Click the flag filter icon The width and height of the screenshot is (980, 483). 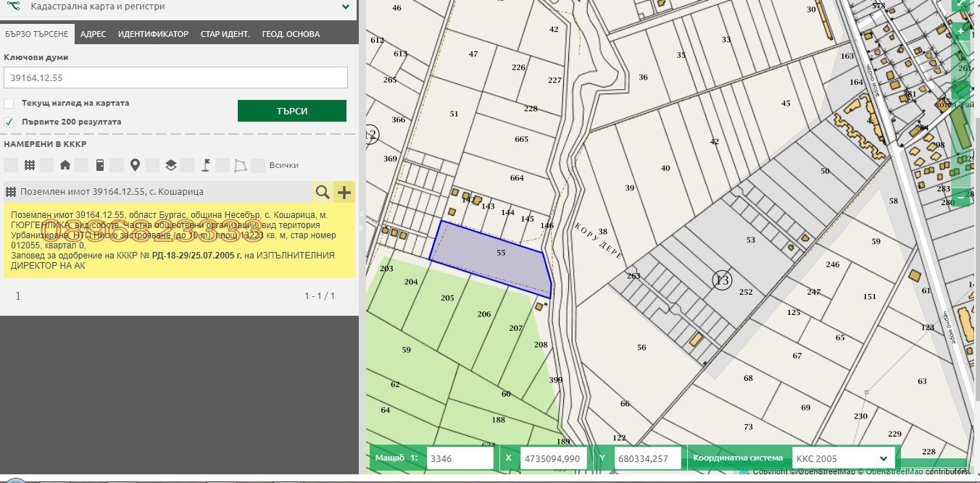click(x=206, y=165)
